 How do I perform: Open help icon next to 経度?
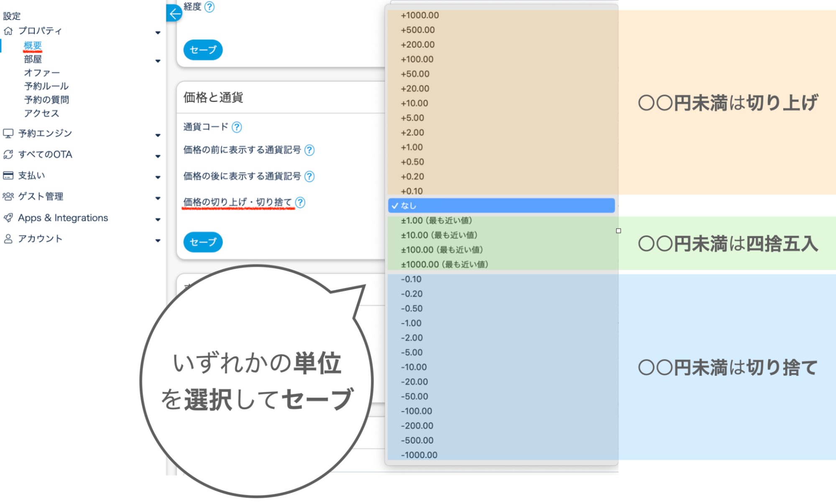(210, 7)
